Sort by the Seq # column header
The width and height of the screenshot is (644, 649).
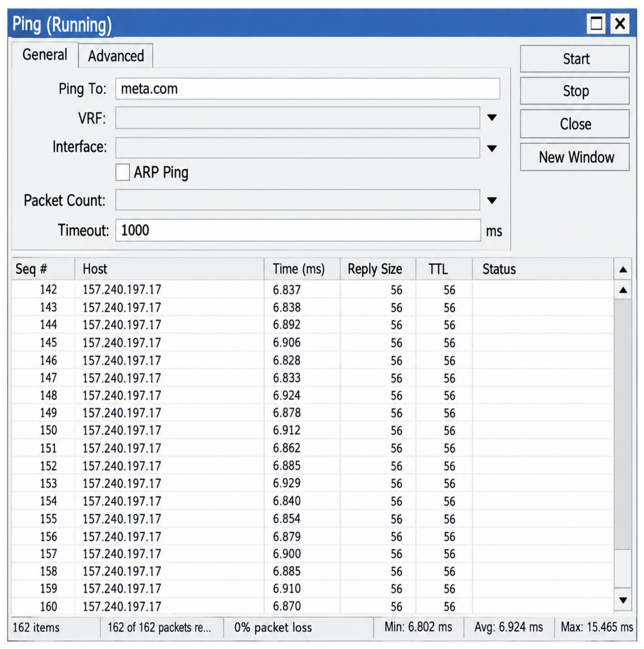[x=43, y=269]
